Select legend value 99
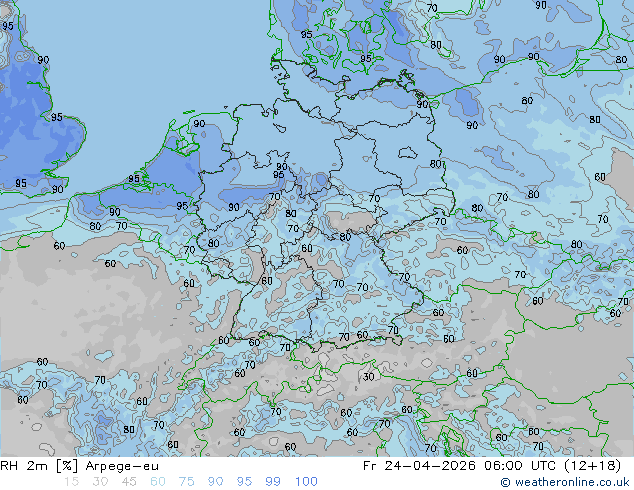 coord(273,482)
